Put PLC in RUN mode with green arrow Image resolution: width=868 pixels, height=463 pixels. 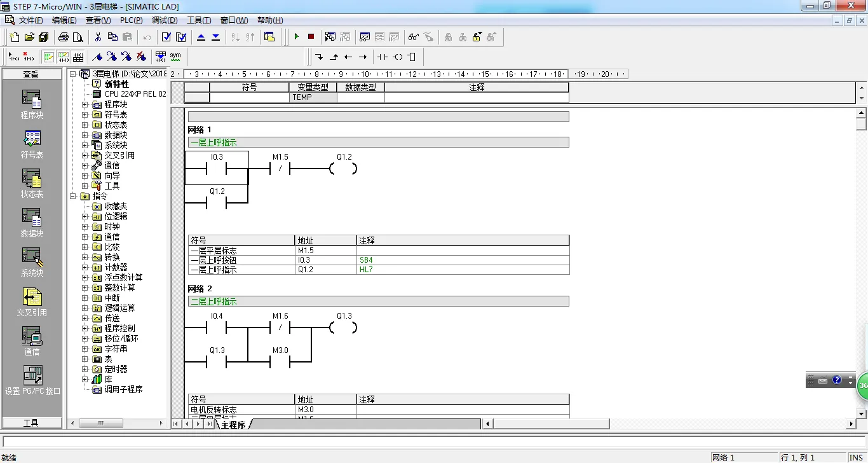296,37
